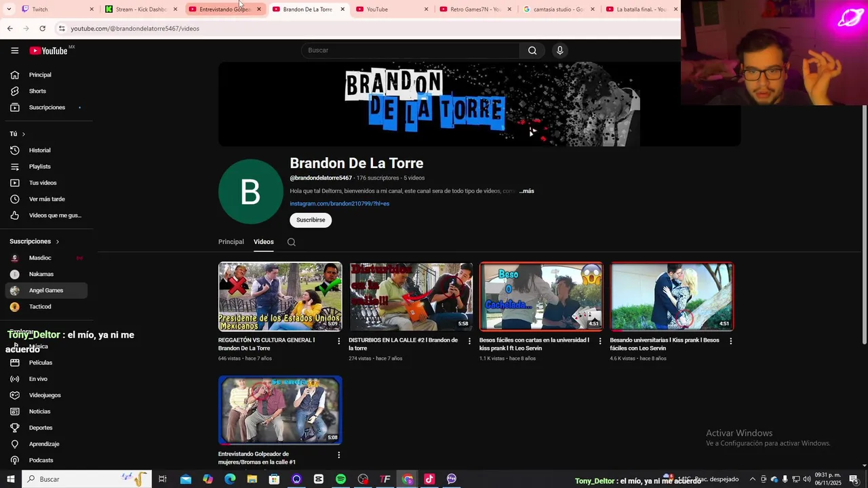868x488 pixels.
Task: Expand channel description with ...más
Action: (x=527, y=191)
